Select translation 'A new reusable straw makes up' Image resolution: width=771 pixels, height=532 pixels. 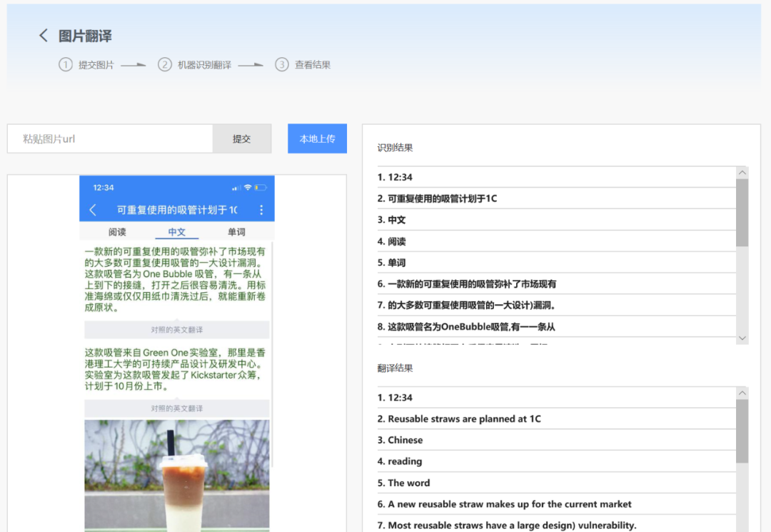click(557, 504)
